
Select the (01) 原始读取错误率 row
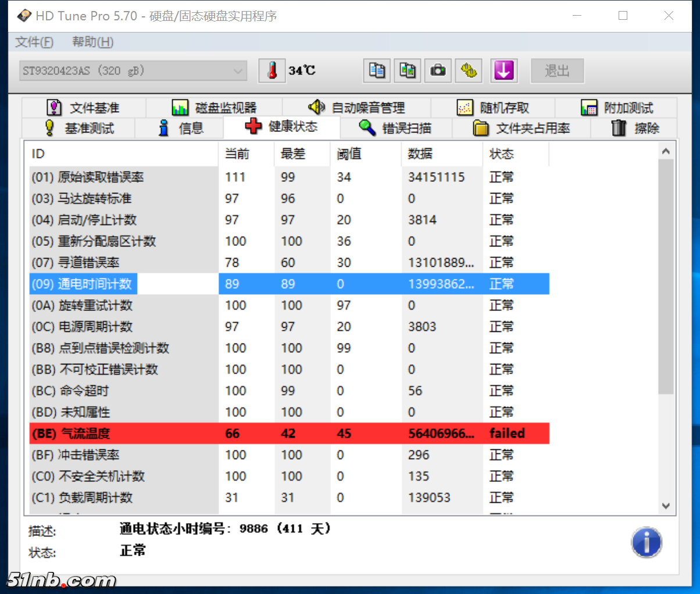233,177
